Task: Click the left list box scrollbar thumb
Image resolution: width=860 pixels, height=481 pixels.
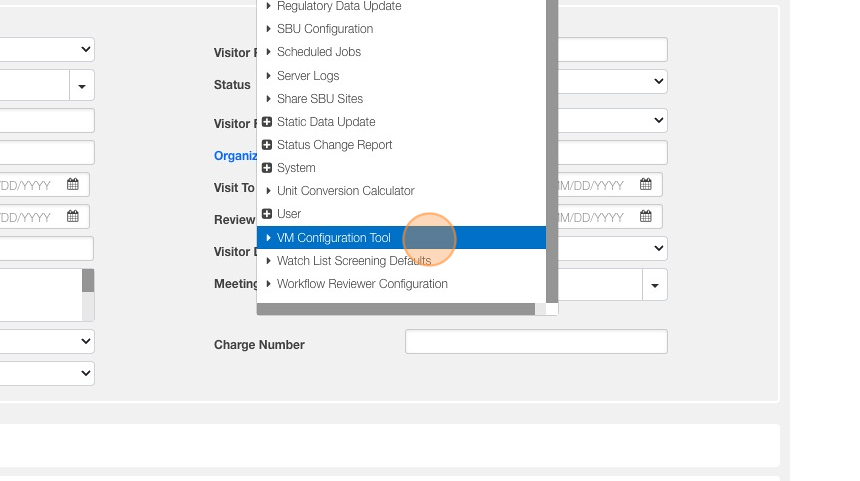Action: pyautogui.click(x=88, y=281)
